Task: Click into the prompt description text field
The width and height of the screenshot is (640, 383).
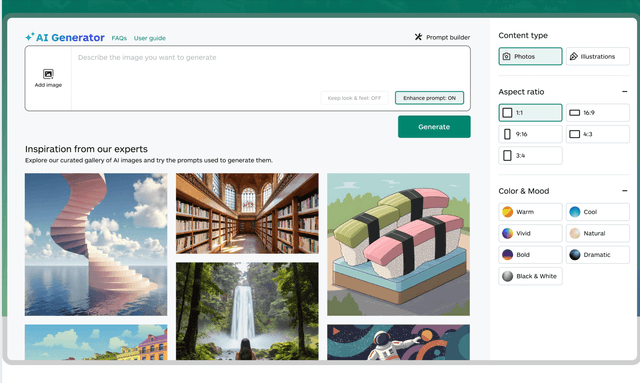Action: click(271, 78)
